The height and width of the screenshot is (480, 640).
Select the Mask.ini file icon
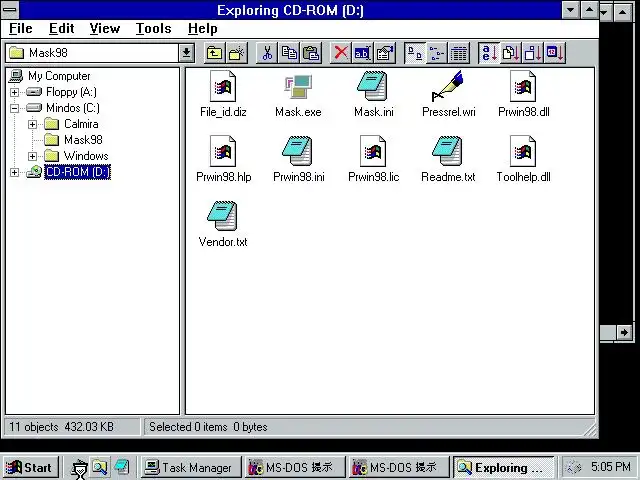pyautogui.click(x=373, y=87)
